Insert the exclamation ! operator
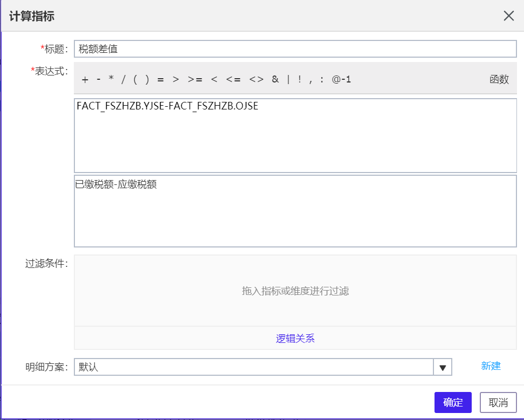The height and width of the screenshot is (420, 524). coord(300,79)
